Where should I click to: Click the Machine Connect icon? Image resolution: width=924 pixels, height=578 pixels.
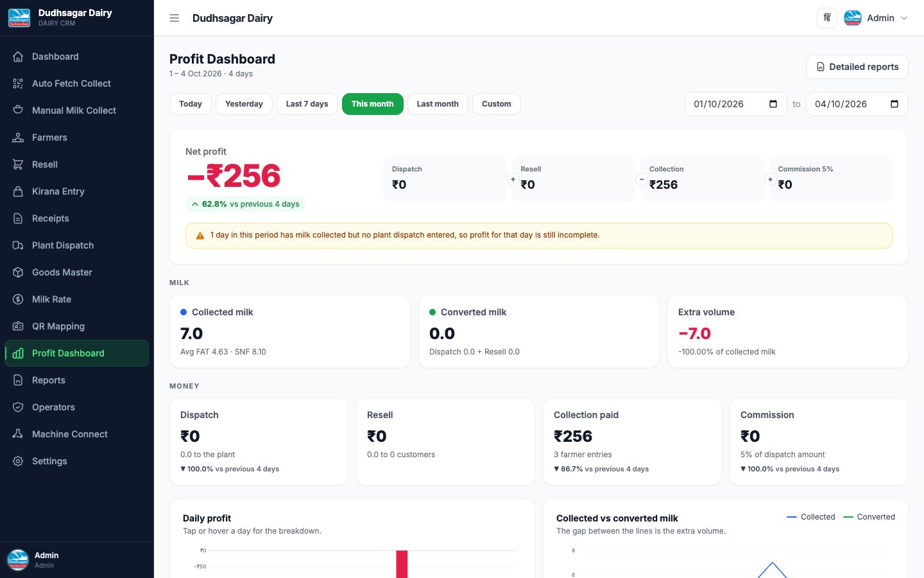18,434
